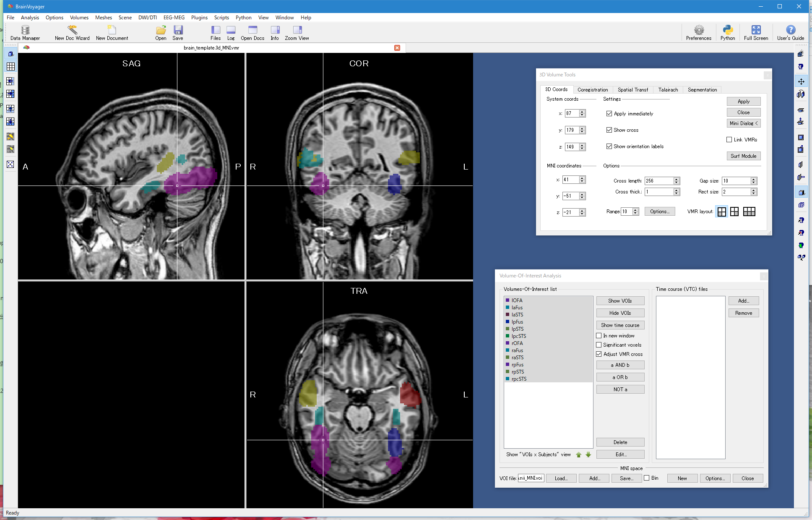
Task: Toggle Zoom View pane
Action: click(297, 32)
